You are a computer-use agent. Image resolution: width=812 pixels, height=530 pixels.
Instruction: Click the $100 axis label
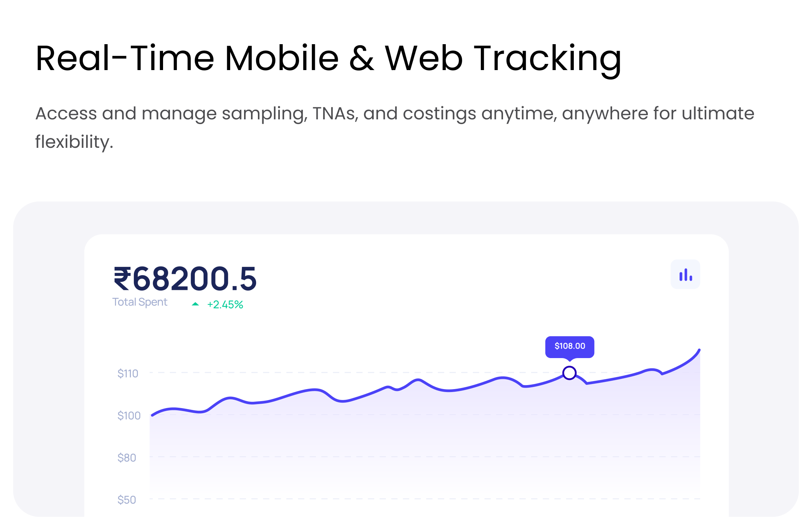[x=129, y=415]
